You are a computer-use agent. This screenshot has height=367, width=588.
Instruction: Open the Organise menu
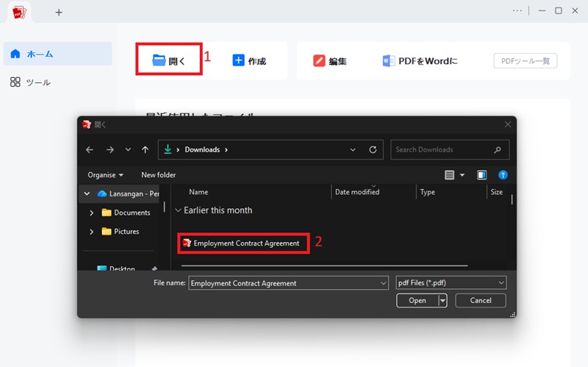click(x=105, y=175)
